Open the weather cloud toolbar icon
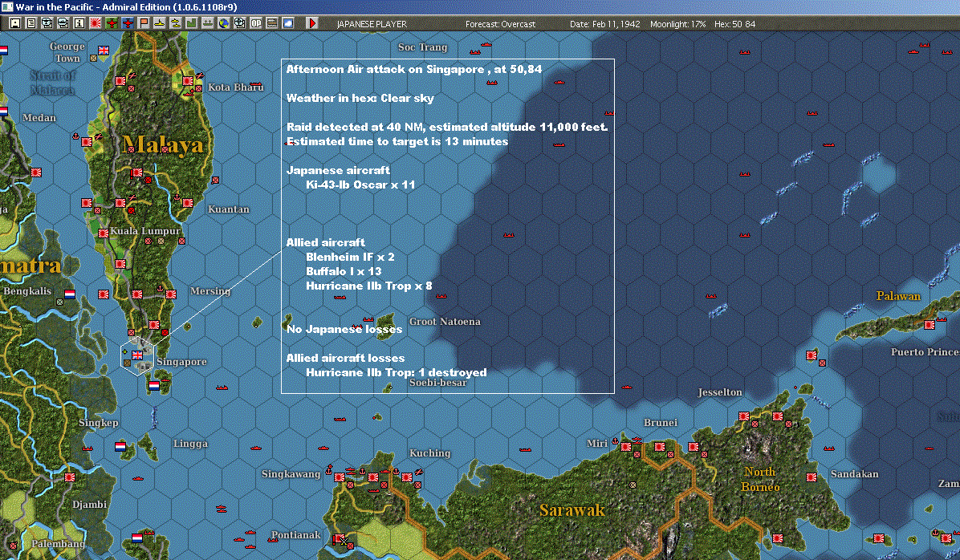The height and width of the screenshot is (560, 960). (x=287, y=23)
